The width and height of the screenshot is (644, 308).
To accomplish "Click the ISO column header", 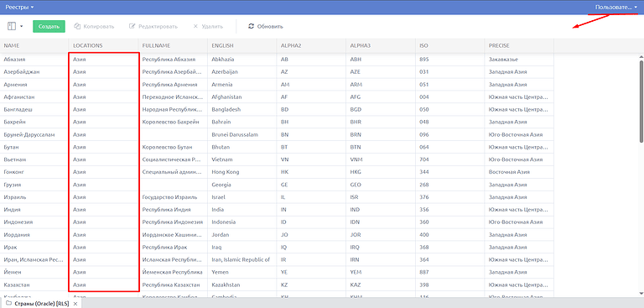I will [450, 45].
